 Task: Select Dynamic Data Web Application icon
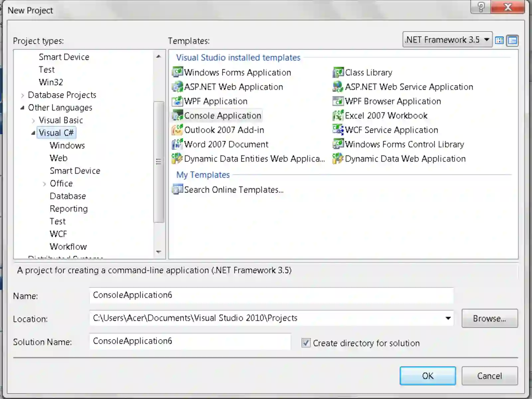(x=338, y=158)
